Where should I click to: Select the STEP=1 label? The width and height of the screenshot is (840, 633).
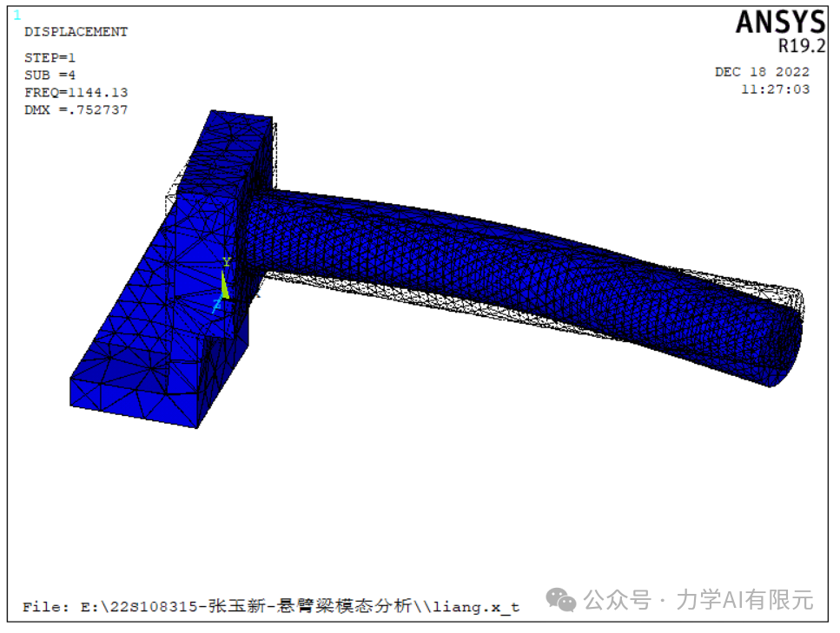point(50,57)
